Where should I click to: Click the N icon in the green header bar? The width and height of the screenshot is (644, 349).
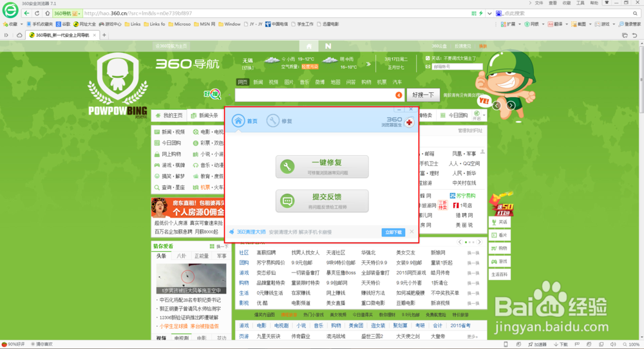pos(328,46)
